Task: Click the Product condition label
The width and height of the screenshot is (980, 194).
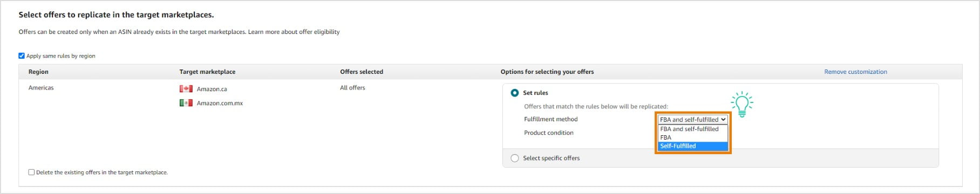Action: [549, 133]
